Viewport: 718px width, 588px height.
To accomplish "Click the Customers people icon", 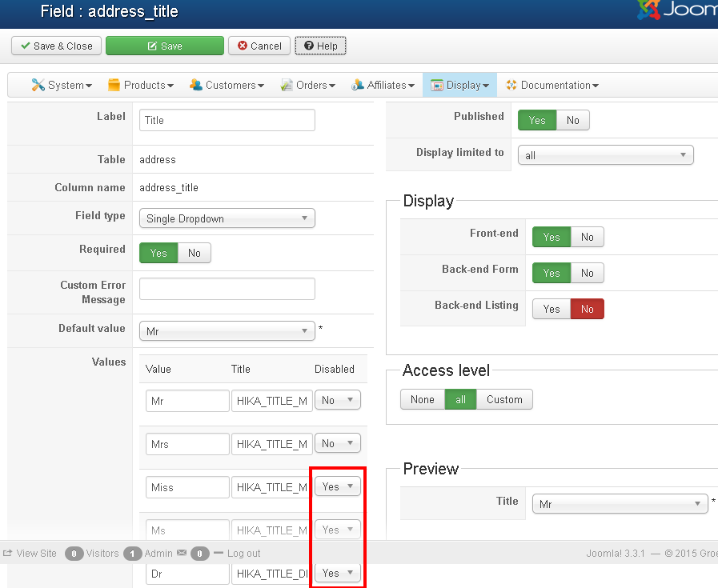I will pos(196,85).
